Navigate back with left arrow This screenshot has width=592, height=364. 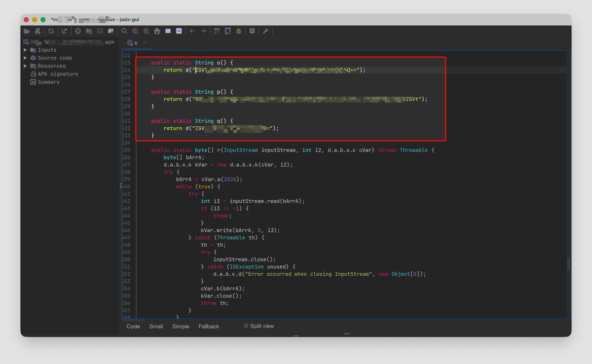tap(192, 31)
